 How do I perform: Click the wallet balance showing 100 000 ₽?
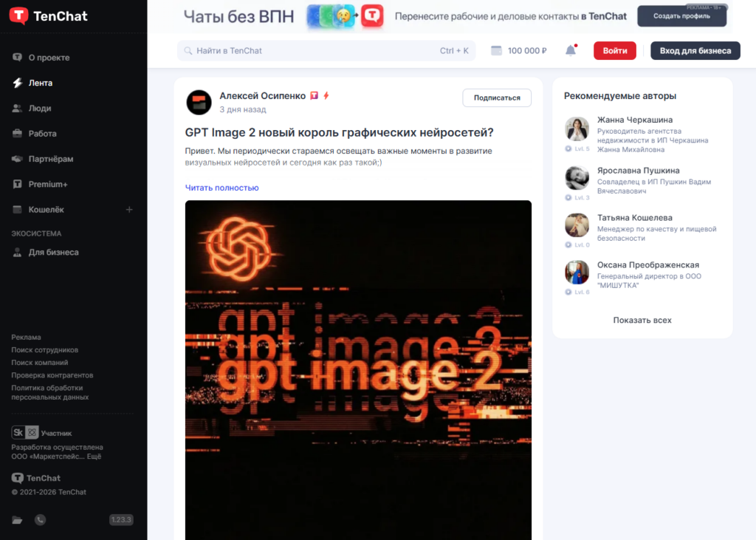pos(518,50)
